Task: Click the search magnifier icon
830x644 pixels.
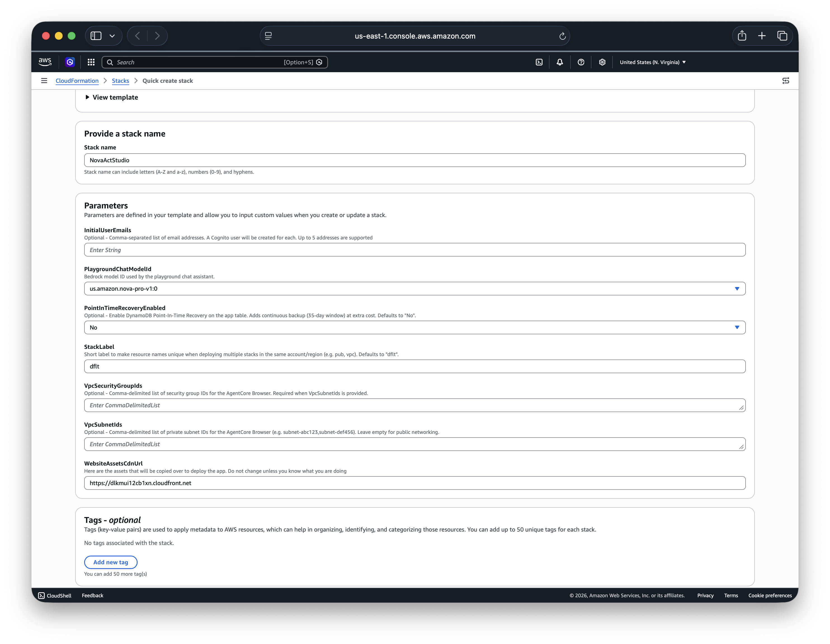Action: pos(110,62)
